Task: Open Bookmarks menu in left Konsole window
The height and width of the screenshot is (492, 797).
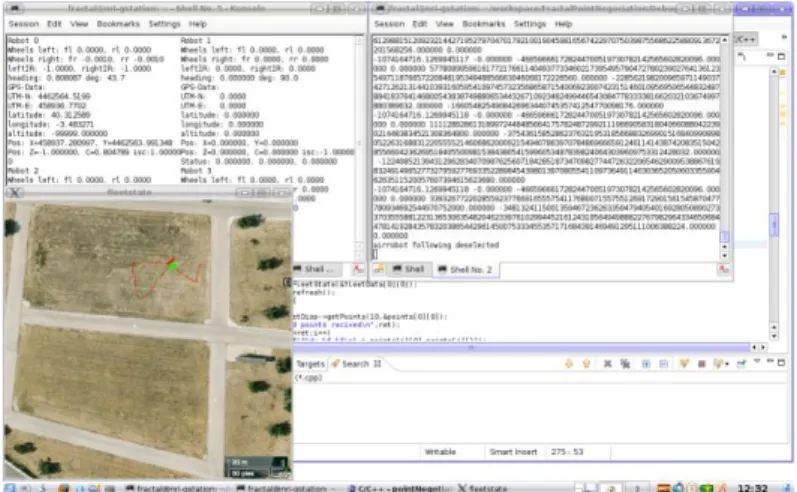Action: click(x=118, y=24)
